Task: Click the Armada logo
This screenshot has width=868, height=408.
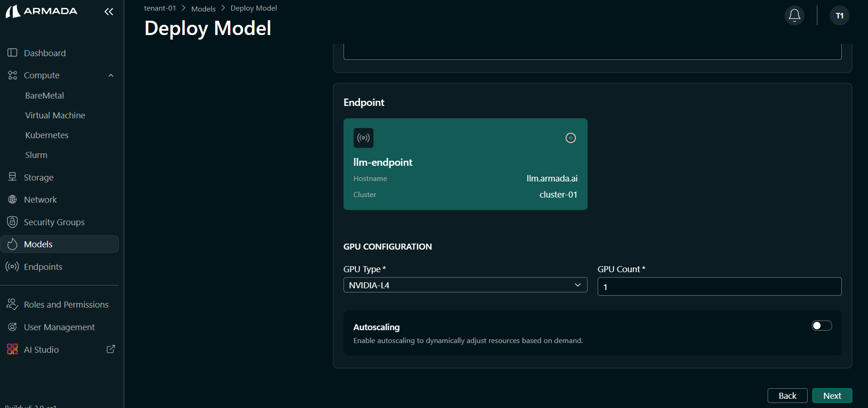Action: (x=41, y=11)
